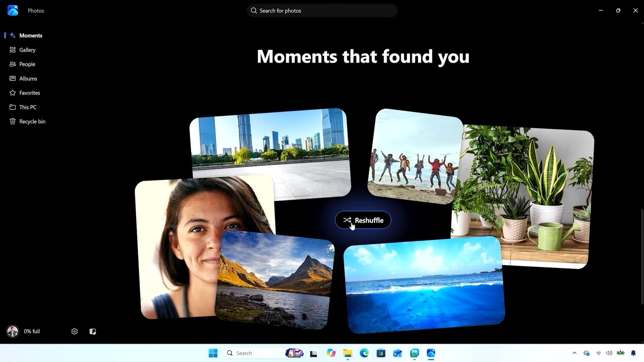Go to the People section
Image resolution: width=644 pixels, height=362 pixels.
[x=22, y=64]
